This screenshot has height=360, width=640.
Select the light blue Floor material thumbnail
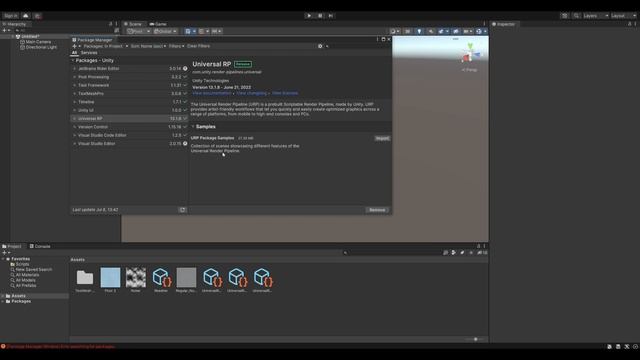pyautogui.click(x=110, y=278)
